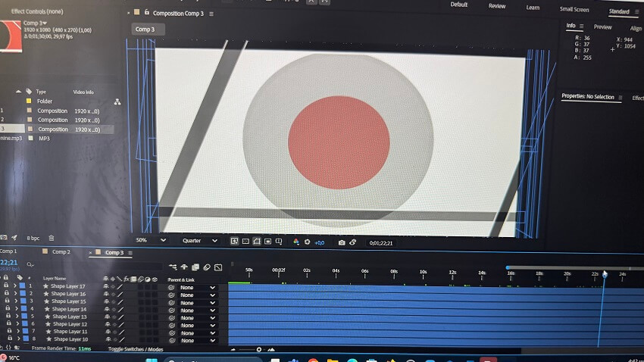Click the parent pick whip of Shape Layer 15
This screenshot has height=362, width=644.
(x=172, y=303)
